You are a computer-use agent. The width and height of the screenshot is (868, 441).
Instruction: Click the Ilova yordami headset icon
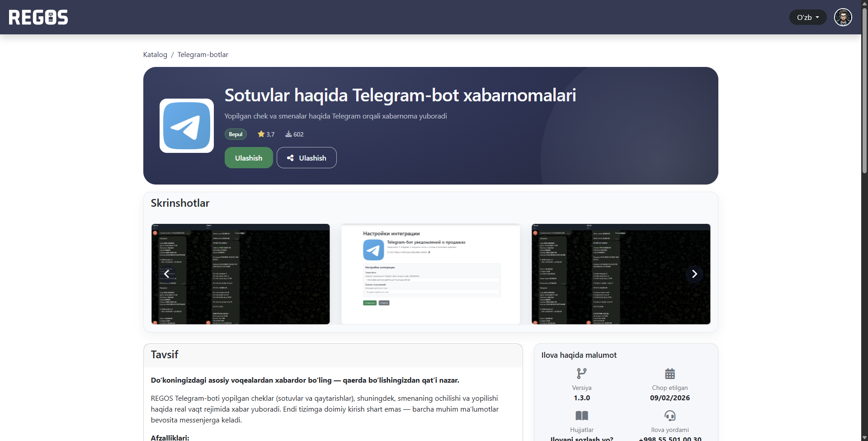(670, 416)
